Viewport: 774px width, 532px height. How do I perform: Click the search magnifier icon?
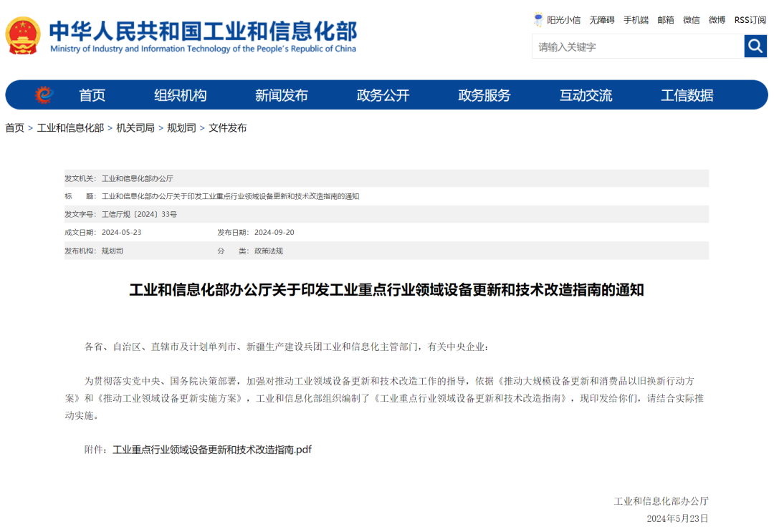[755, 46]
